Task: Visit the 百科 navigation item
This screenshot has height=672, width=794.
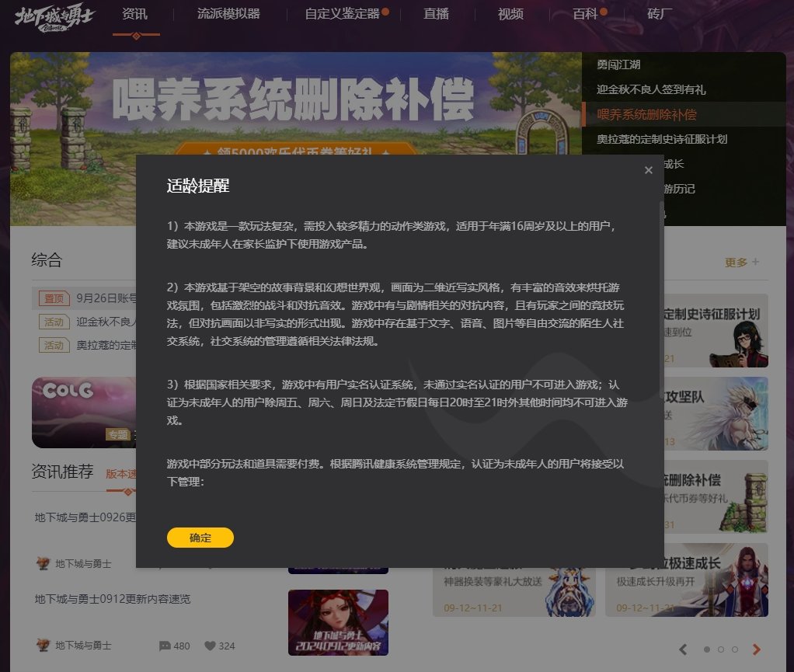Action: click(x=585, y=14)
